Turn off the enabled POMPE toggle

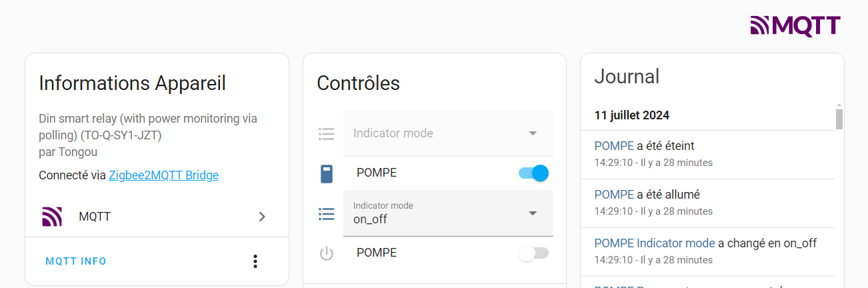point(533,173)
